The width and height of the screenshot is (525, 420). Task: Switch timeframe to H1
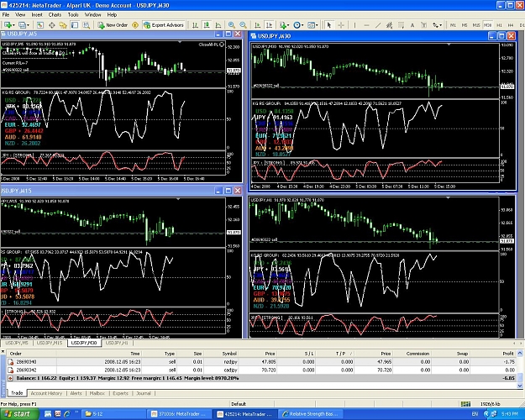pyautogui.click(x=499, y=25)
